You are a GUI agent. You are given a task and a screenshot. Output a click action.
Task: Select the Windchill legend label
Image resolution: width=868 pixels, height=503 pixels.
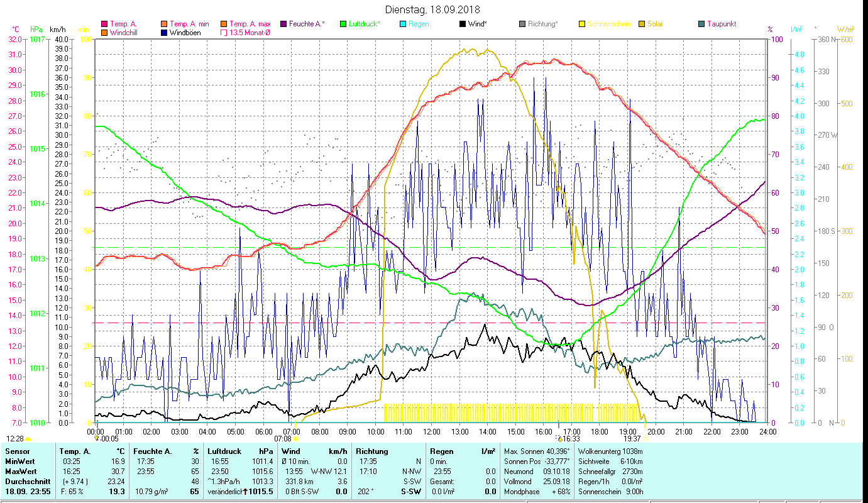pos(125,33)
